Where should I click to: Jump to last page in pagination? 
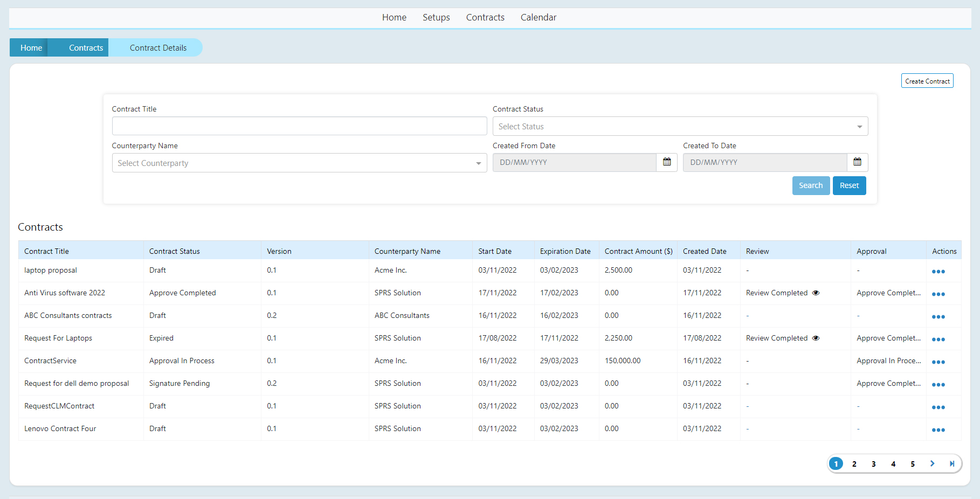click(951, 463)
